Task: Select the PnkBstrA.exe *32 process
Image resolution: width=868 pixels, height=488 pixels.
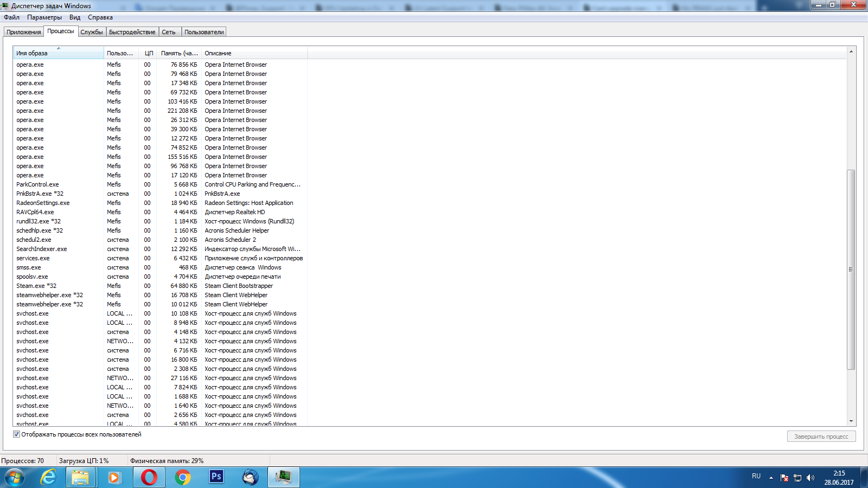Action: point(160,194)
